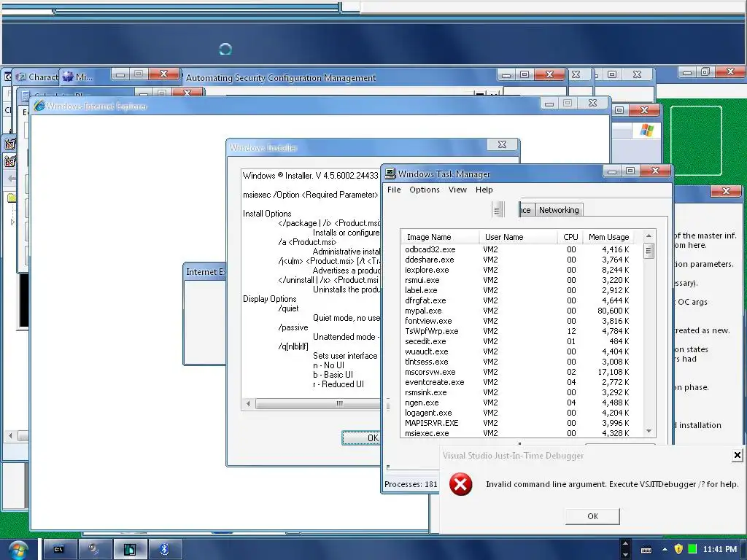Click the Windows Installer horizontal scrollbar left arrow
This screenshot has width=747, height=560.
[248, 404]
